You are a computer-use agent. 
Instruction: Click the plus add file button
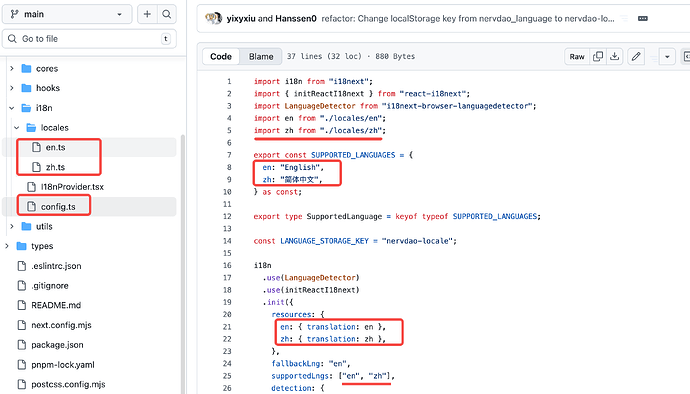[147, 14]
